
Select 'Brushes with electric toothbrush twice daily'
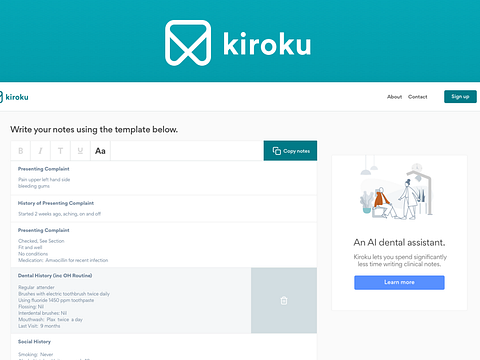point(64,294)
